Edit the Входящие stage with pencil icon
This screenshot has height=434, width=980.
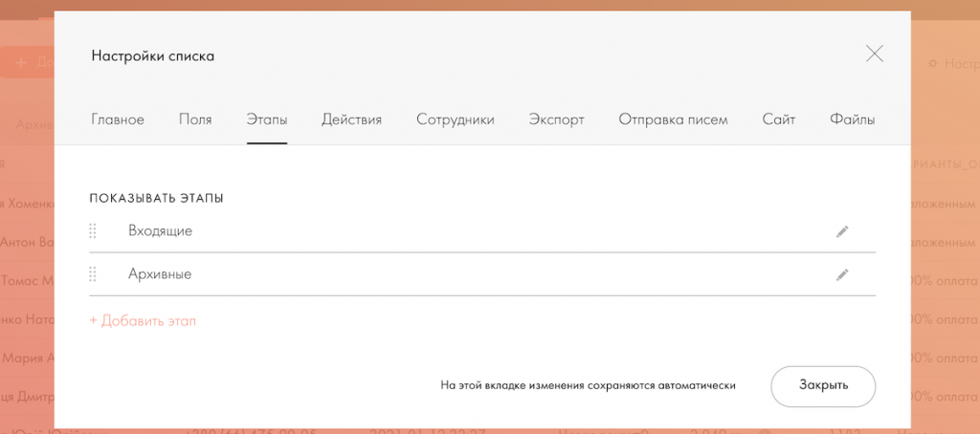[x=842, y=231]
